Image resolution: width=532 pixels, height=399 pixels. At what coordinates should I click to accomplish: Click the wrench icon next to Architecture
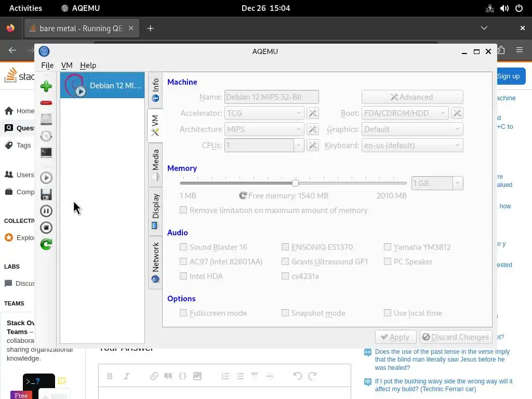pyautogui.click(x=312, y=129)
